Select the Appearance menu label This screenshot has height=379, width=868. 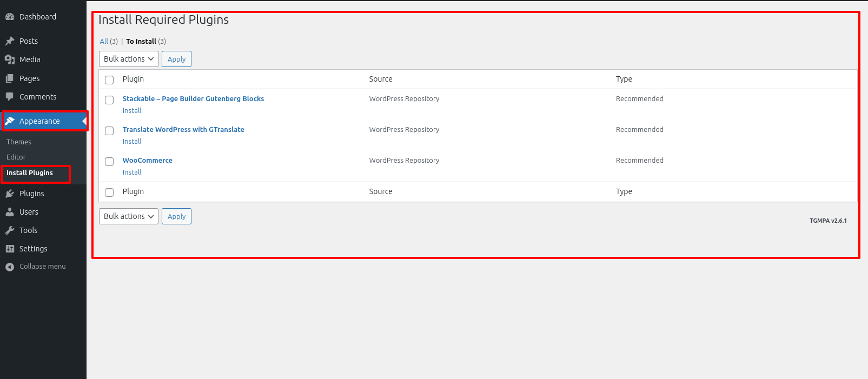[39, 121]
